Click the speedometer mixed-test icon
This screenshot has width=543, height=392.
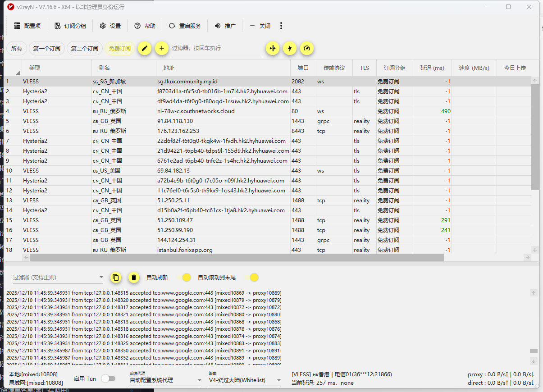tap(307, 48)
